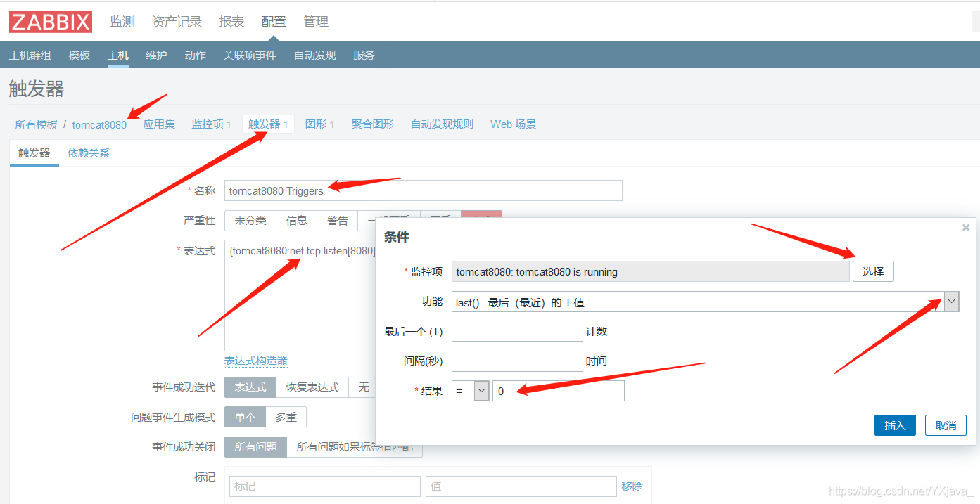Click the ZABBIX logo
The image size is (980, 504).
click(51, 22)
